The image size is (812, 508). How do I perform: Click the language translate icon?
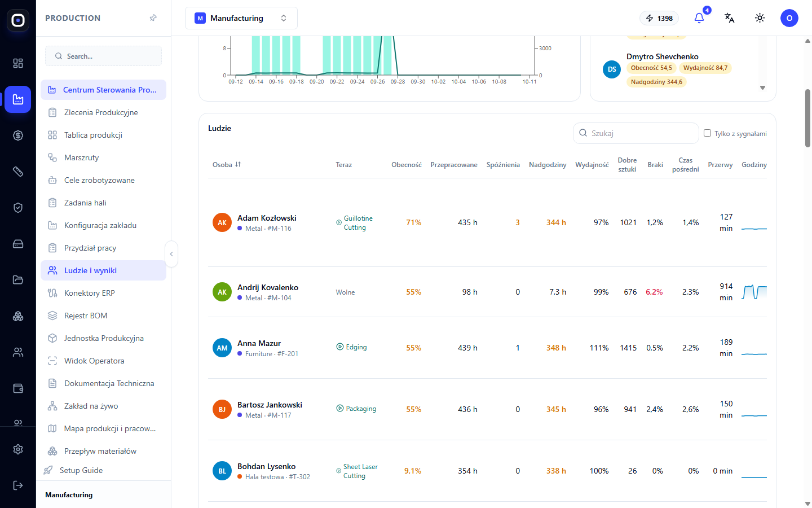tap(729, 18)
